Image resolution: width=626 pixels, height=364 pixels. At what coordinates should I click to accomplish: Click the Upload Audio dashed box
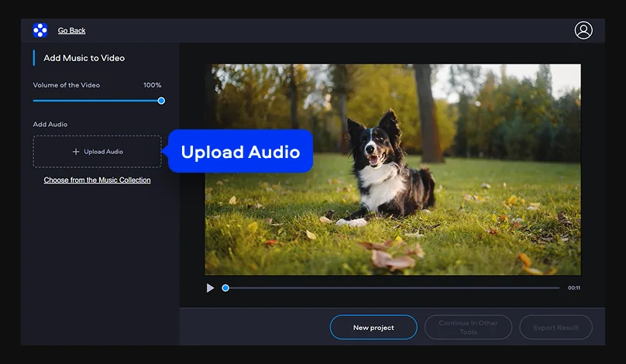(x=97, y=151)
